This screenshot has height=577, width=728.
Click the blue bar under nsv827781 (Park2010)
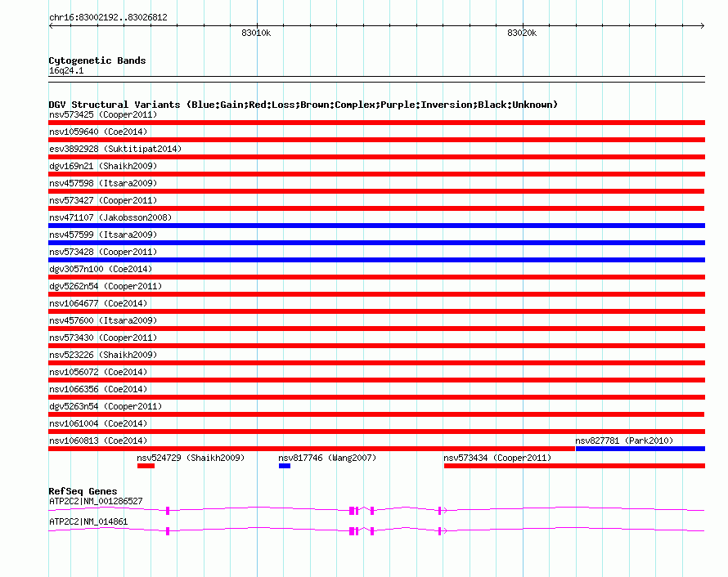640,449
